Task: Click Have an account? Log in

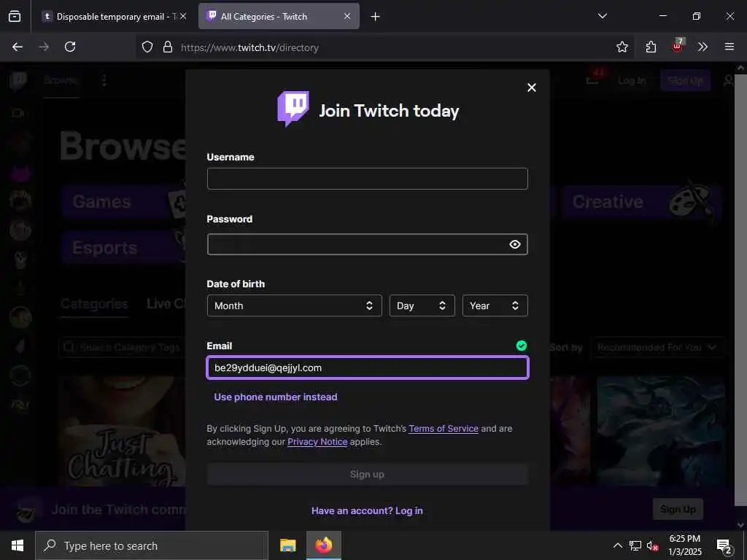Action: pos(368,511)
